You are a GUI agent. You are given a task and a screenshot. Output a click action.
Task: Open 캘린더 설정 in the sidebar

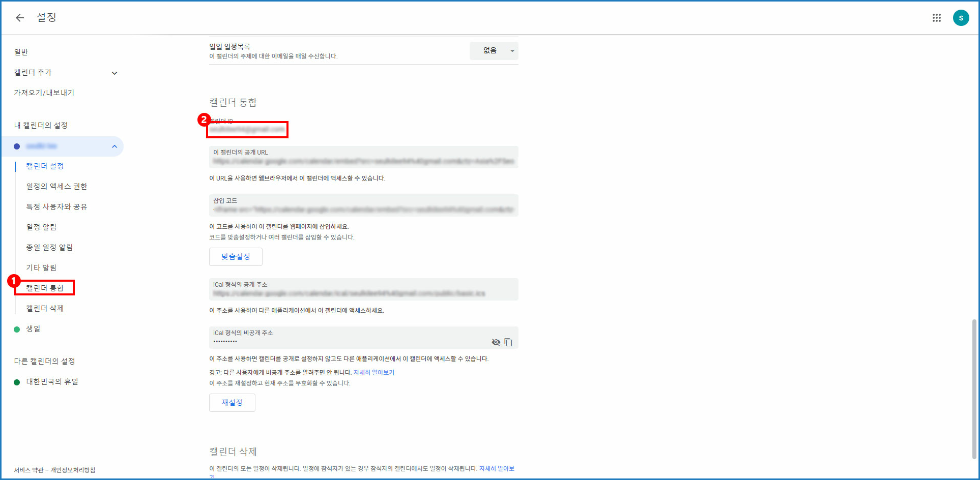[45, 166]
